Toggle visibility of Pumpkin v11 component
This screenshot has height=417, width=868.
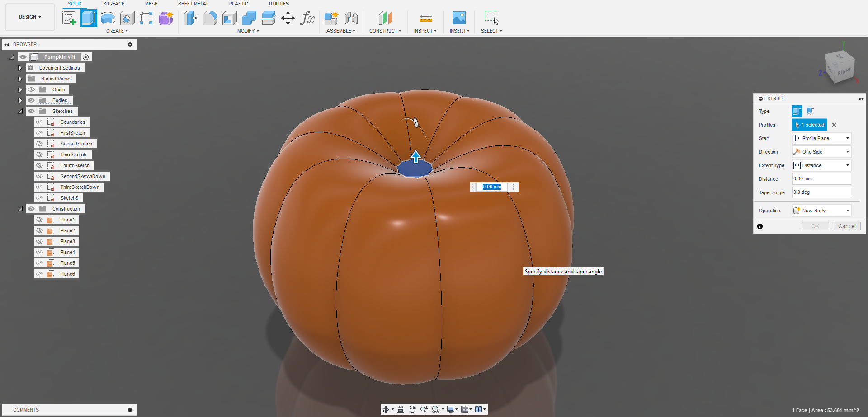click(x=23, y=57)
